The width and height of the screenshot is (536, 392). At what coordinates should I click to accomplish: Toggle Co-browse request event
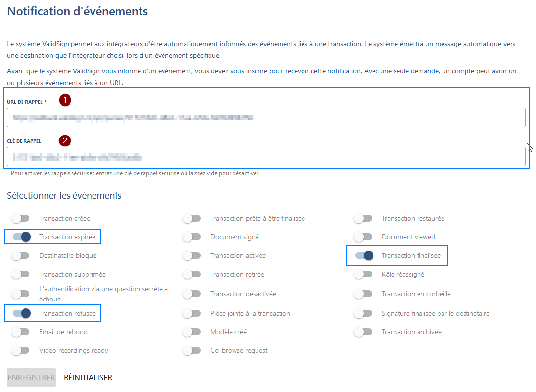(x=192, y=350)
